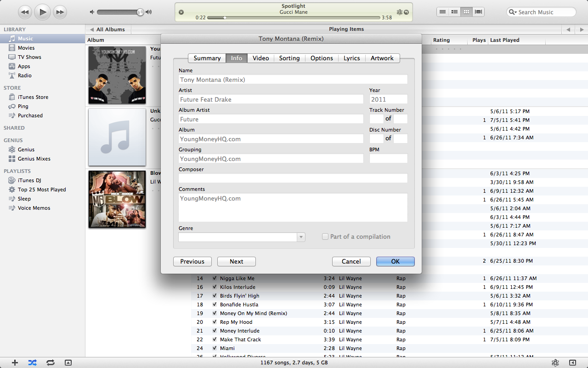The image size is (588, 368).
Task: Uncheck the Bonafide Hustla checkbox
Action: [x=215, y=305]
